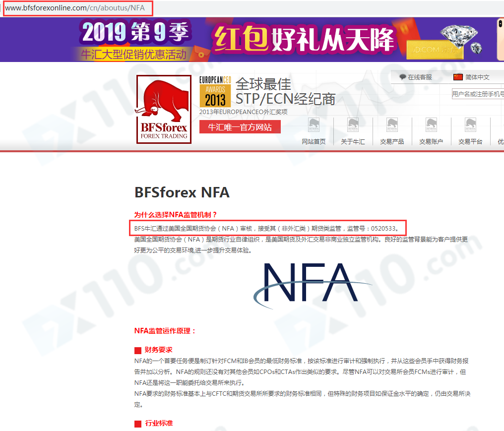The image size is (504, 431).
Task: Click the large NFA logo image
Action: point(312,285)
